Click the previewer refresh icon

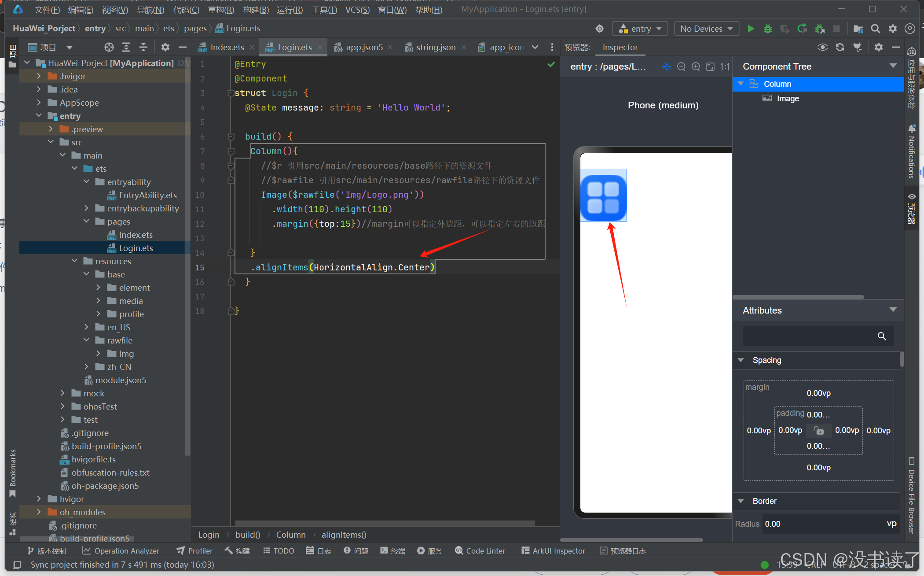(x=840, y=47)
